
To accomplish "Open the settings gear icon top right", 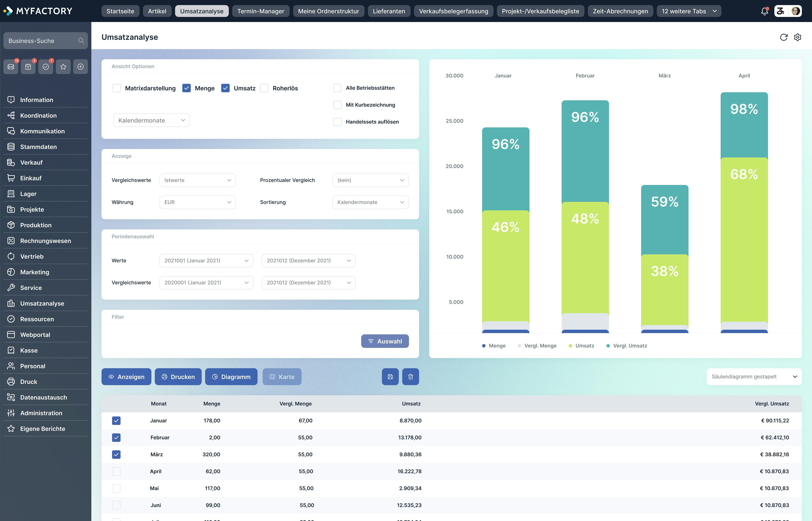I will [x=798, y=37].
